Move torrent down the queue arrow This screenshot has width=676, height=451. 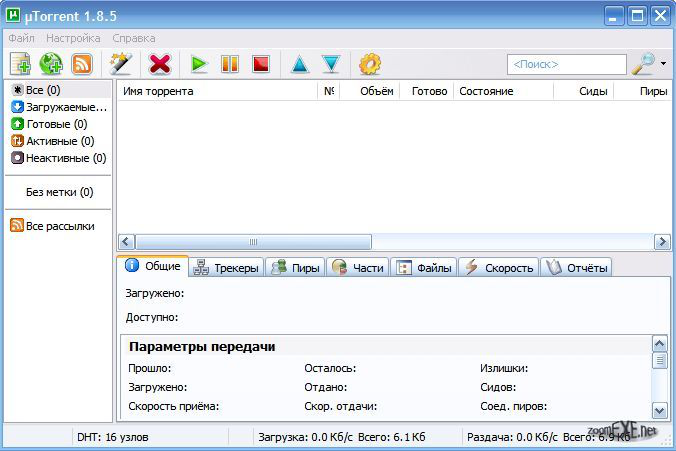331,64
